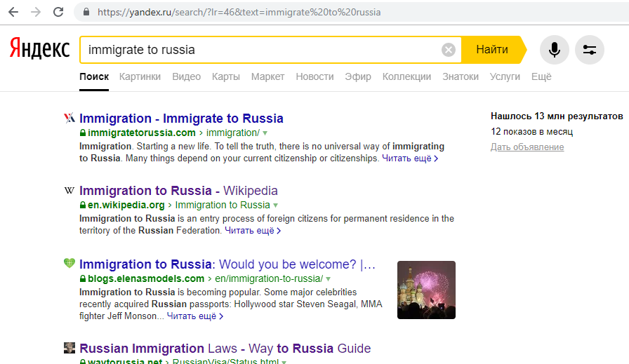Viewport: 629px width, 364px height.
Task: Switch to the Видео tab
Action: click(x=187, y=76)
